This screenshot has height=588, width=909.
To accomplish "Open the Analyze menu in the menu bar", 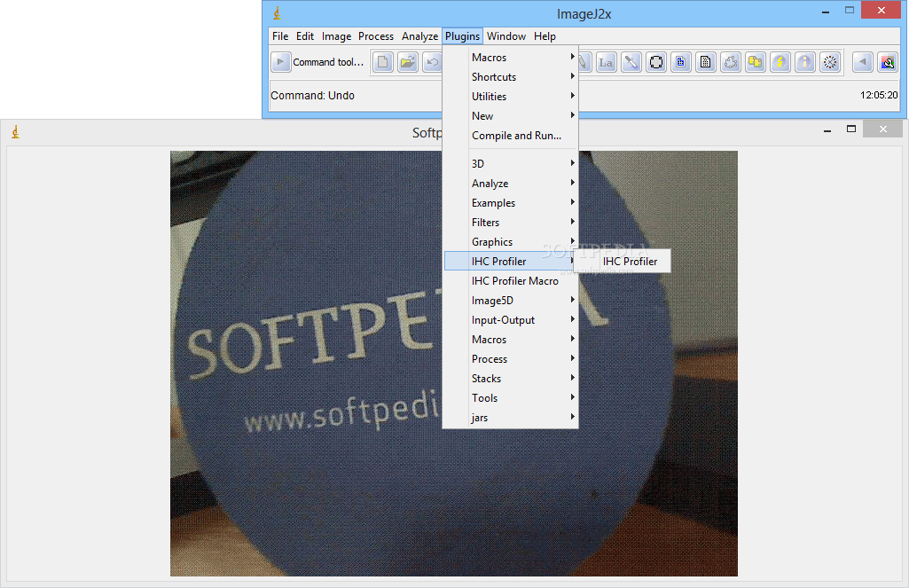I will (419, 36).
